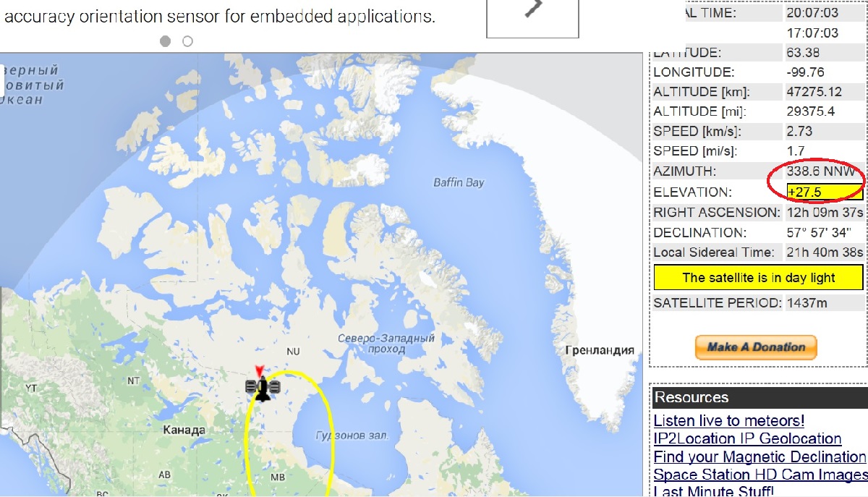Click the altitude miles value 29375.4
This screenshot has width=868, height=497.
[x=810, y=111]
